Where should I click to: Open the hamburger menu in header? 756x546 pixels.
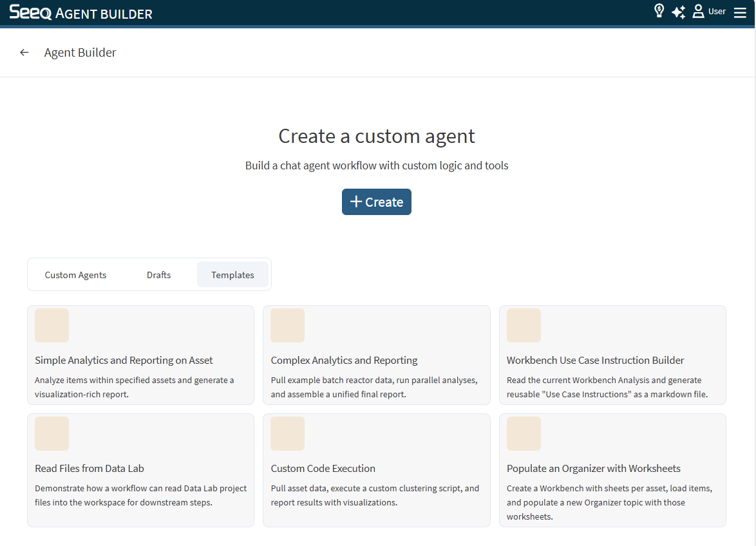[x=740, y=12]
